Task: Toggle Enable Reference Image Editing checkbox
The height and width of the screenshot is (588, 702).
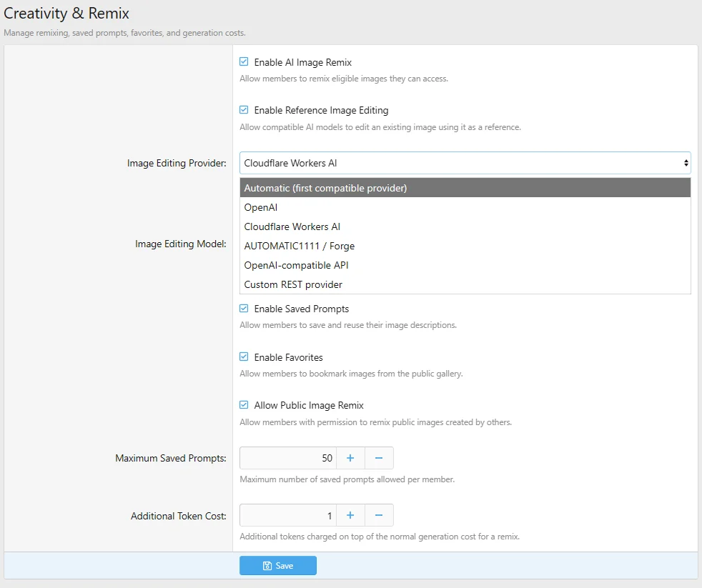Action: 244,109
